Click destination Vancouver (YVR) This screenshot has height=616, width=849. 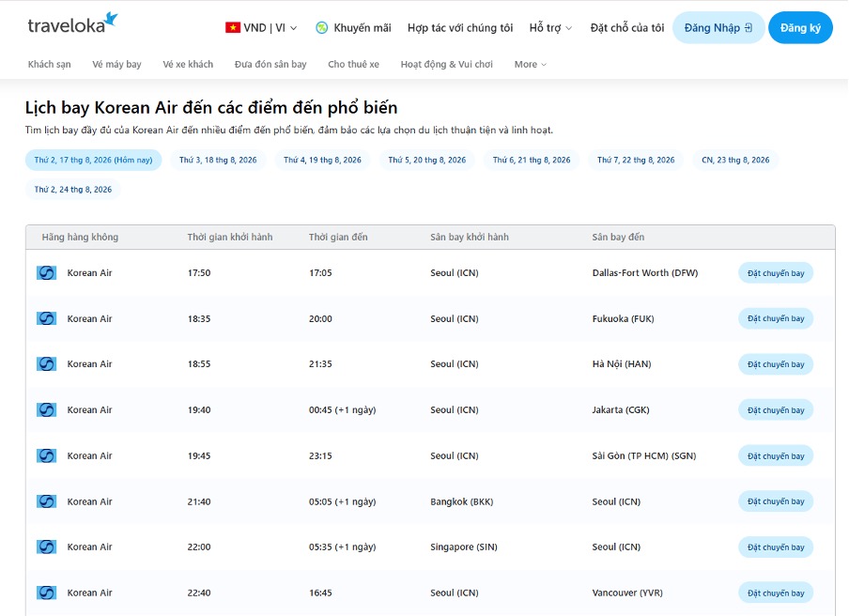click(627, 593)
